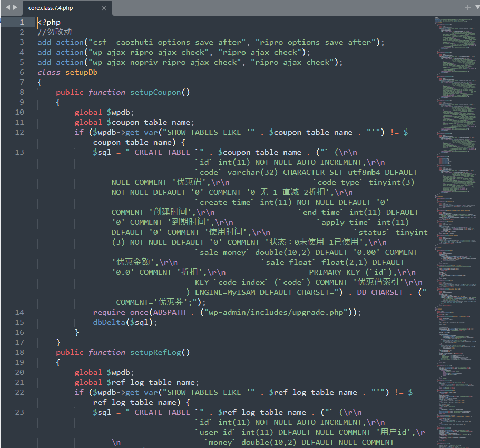480x448 pixels.
Task: Click line number 6 in gutter
Action: click(22, 72)
